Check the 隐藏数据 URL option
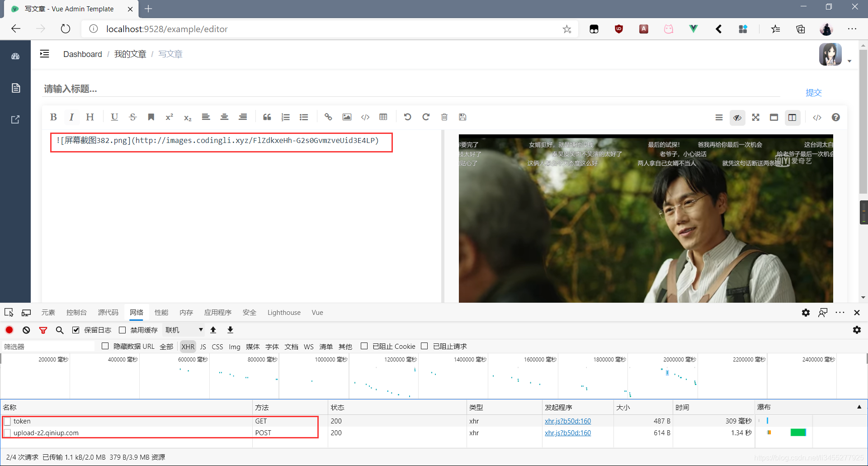This screenshot has width=868, height=466. tap(105, 346)
